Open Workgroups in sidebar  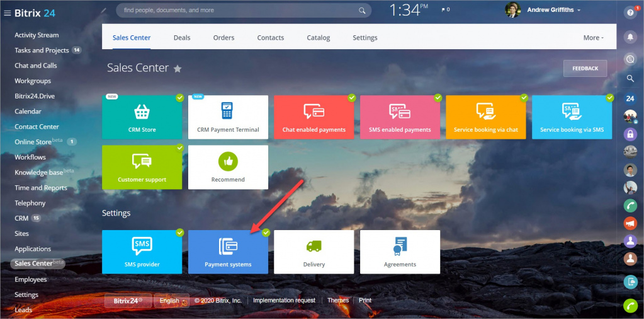pos(33,81)
